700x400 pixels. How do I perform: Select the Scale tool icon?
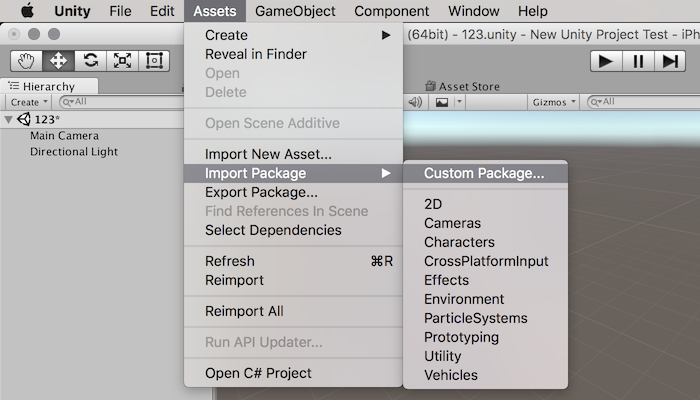tap(122, 61)
